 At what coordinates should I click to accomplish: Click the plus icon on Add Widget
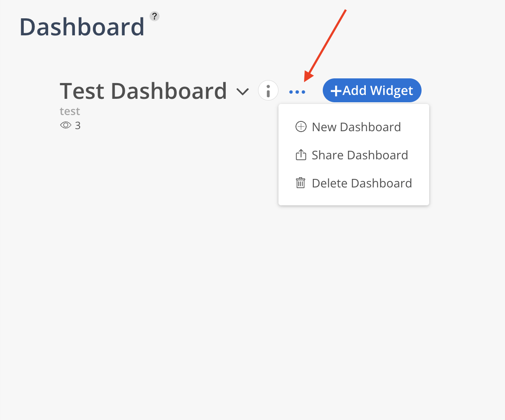click(x=336, y=91)
